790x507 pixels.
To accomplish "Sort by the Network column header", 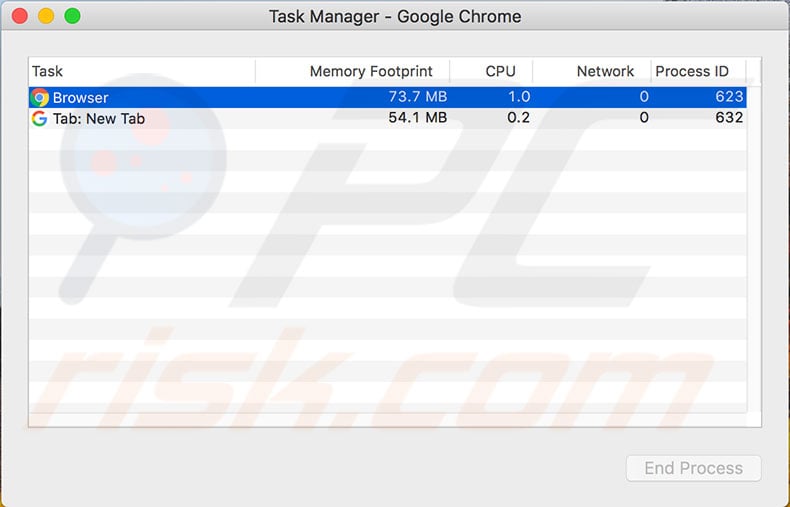I will coord(591,71).
